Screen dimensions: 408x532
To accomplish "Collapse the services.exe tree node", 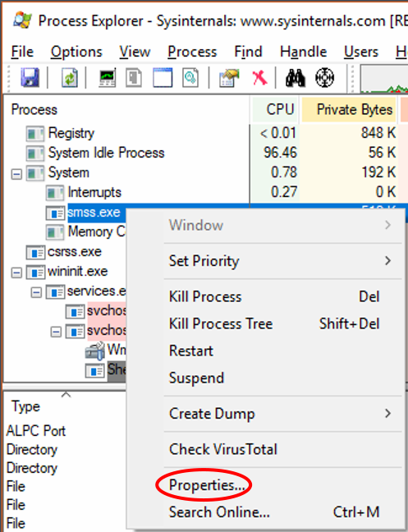I will coord(36,292).
